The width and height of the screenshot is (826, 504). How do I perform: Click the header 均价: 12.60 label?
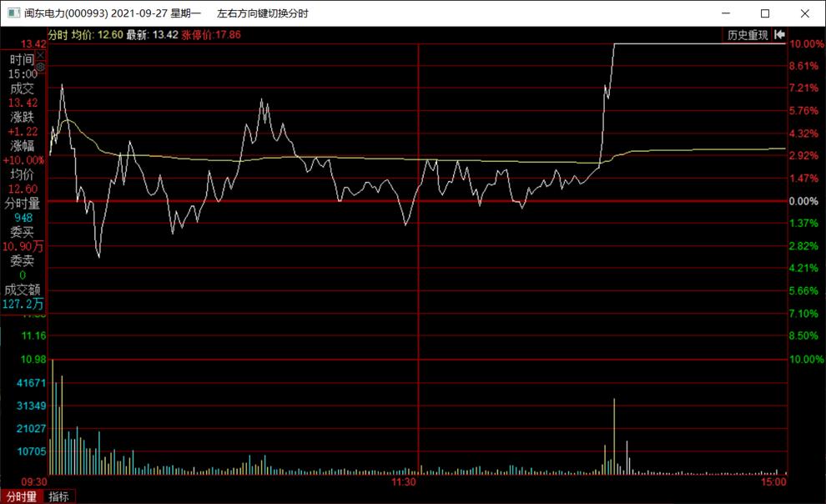click(97, 35)
